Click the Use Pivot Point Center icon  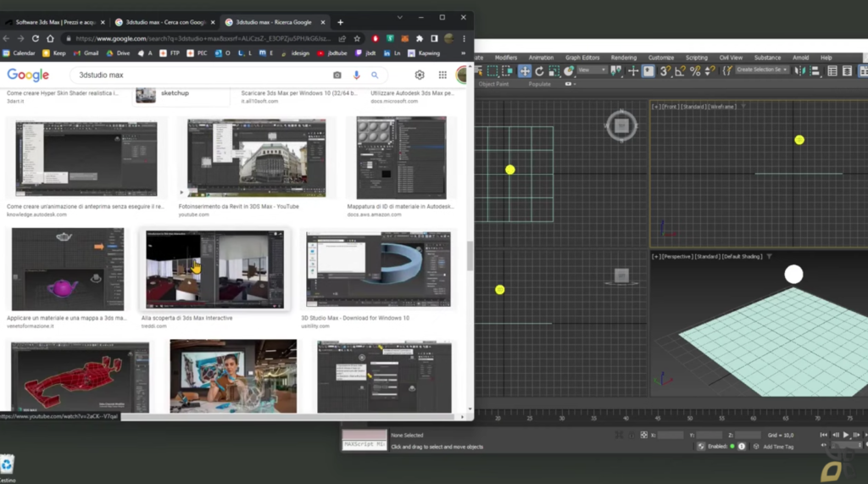click(x=615, y=71)
